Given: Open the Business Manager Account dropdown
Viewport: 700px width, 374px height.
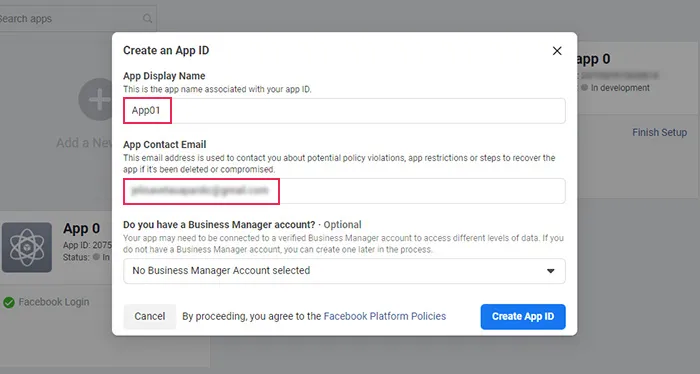Looking at the screenshot, I should (x=344, y=271).
